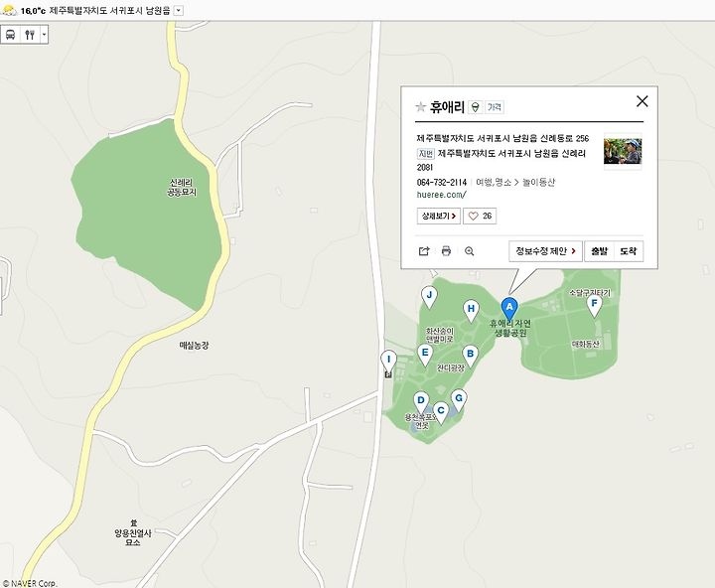Print the place info via printer icon
Screen dimensions: 715x588
447,251
